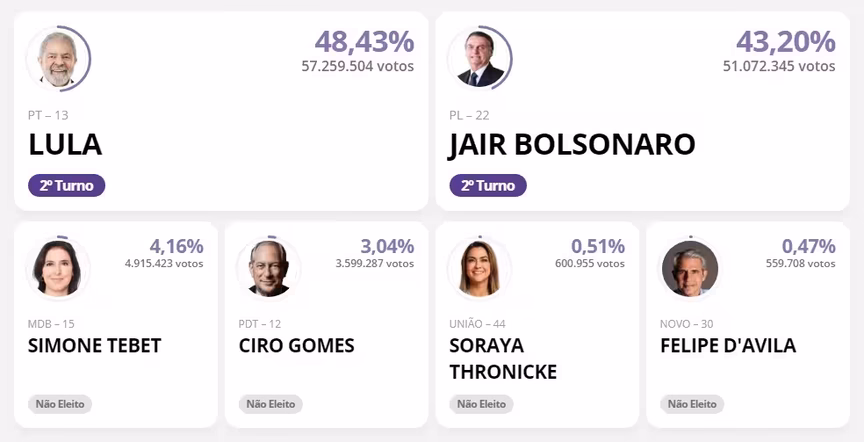The image size is (864, 442).
Task: Click Jair Bolsonaro's candidate photo
Action: tap(480, 58)
